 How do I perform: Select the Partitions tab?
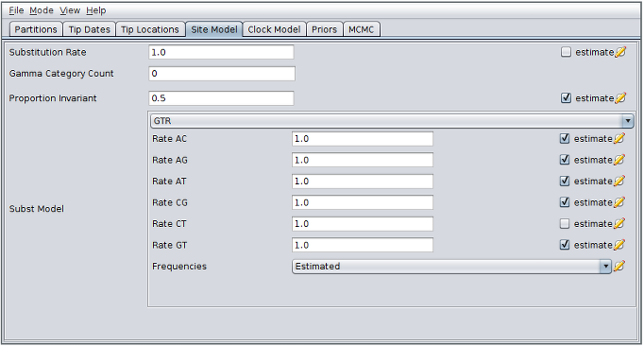point(36,29)
